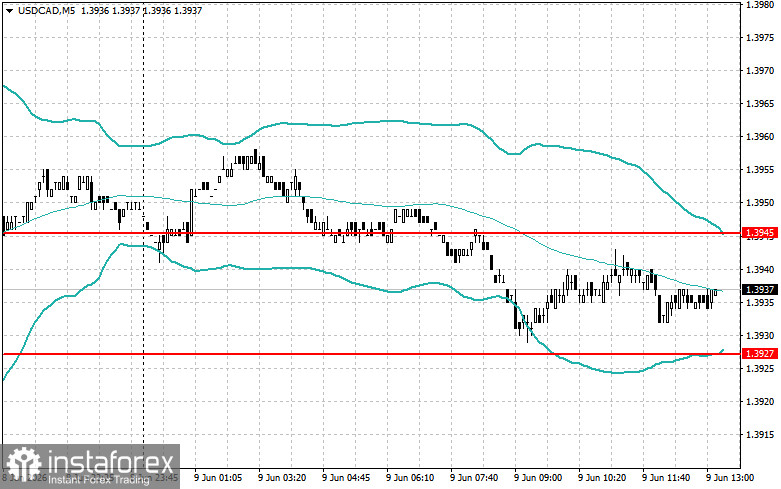Click the 9 Jun 13:00 time label
Screen dimensions: 781x489
pyautogui.click(x=730, y=478)
